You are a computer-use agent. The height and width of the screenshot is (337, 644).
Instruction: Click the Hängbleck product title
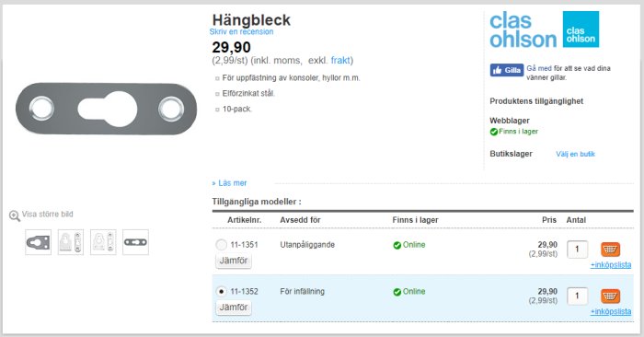click(x=251, y=19)
